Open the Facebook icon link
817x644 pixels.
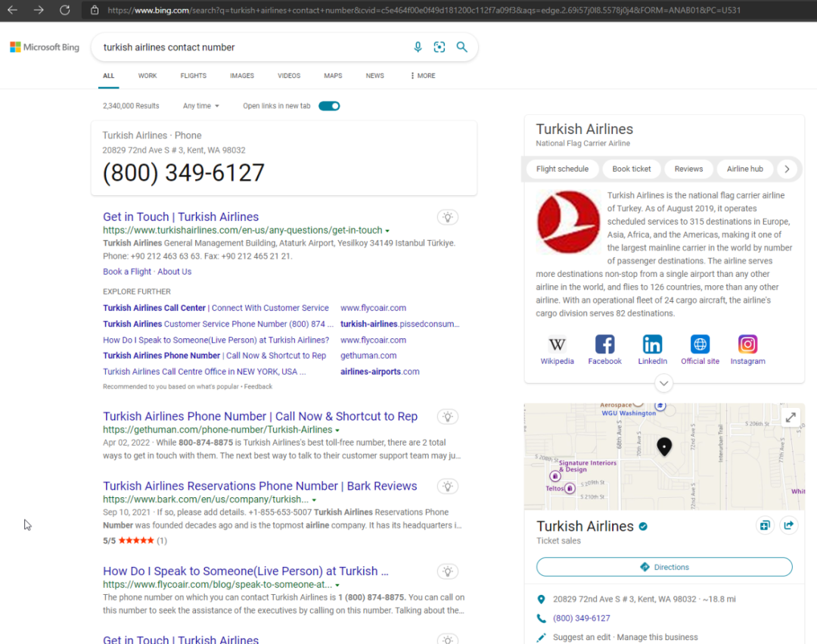[x=604, y=344]
